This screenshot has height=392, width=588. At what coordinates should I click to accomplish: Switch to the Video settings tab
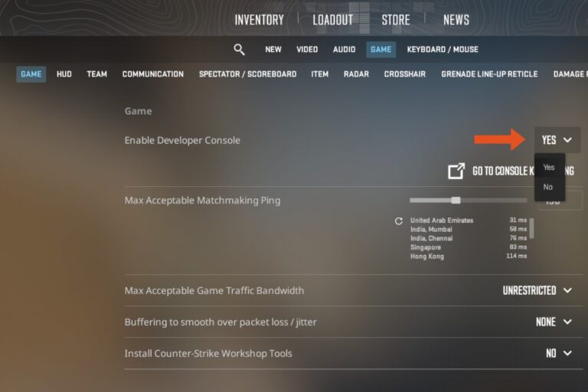coord(307,50)
